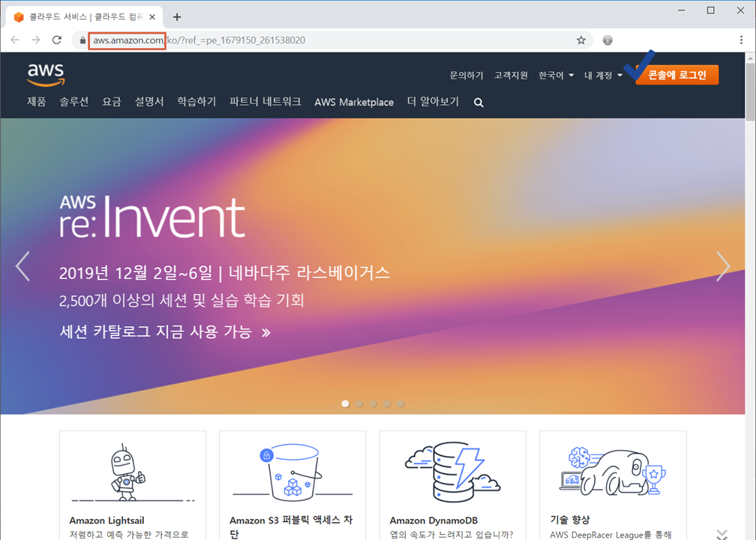Click the address bar URL field
The height and width of the screenshot is (540, 756).
333,40
